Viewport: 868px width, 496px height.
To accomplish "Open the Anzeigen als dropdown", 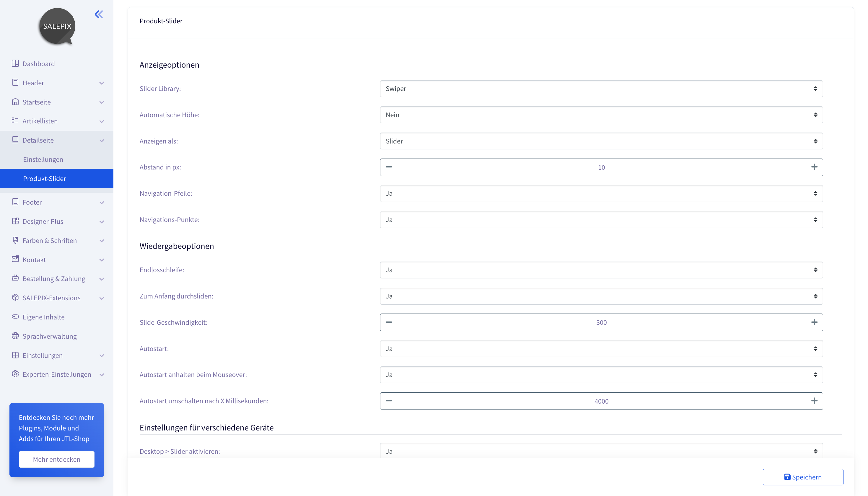I will tap(601, 141).
